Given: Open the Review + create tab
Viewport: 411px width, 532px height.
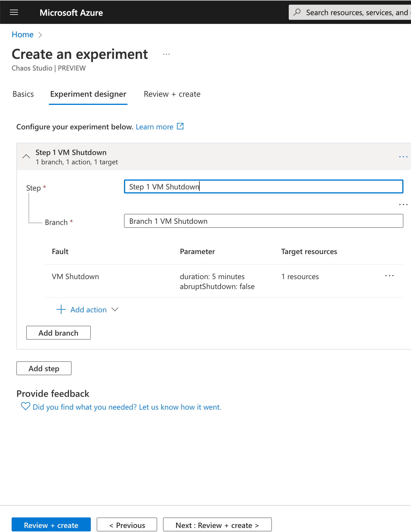Looking at the screenshot, I should pos(172,94).
